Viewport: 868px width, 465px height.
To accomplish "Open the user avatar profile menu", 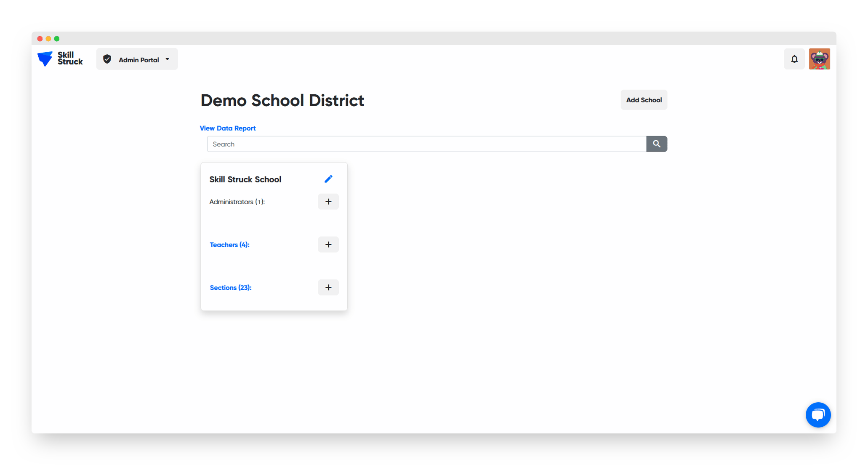I will tap(819, 59).
